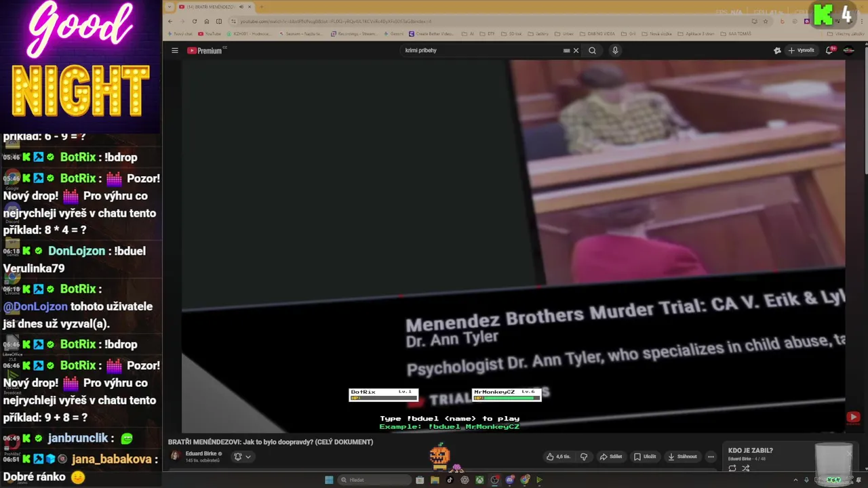Open the Recordings - Stream bookmark
The height and width of the screenshot is (488, 868).
tap(353, 33)
